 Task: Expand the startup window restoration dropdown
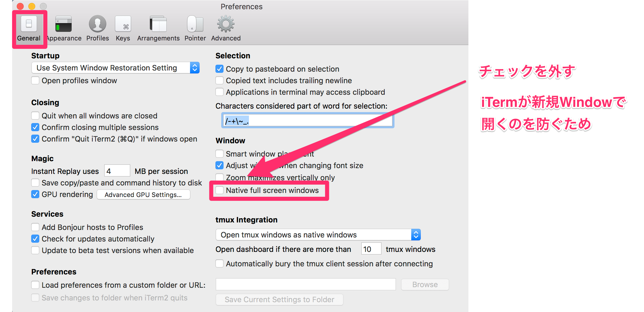[116, 68]
